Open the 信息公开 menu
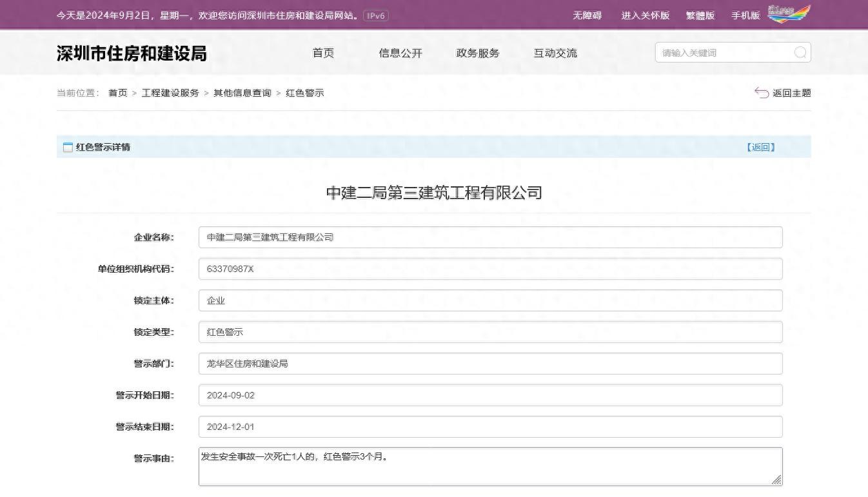The width and height of the screenshot is (868, 497). pos(400,53)
